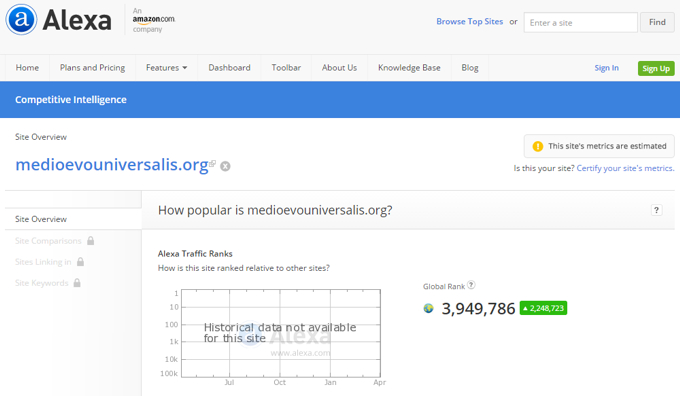Click the amazon.com company logo
This screenshot has width=680, height=396.
coord(154,20)
